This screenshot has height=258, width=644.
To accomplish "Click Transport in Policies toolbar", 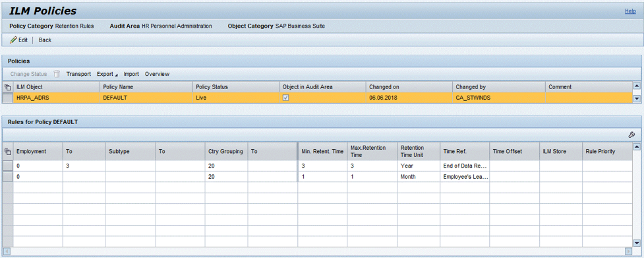I will point(78,74).
